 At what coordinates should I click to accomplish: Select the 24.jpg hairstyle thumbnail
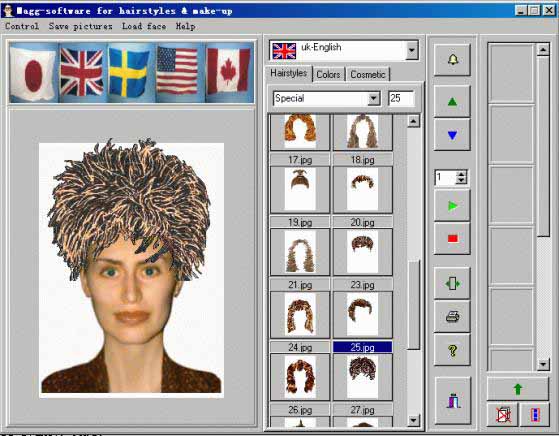point(300,376)
